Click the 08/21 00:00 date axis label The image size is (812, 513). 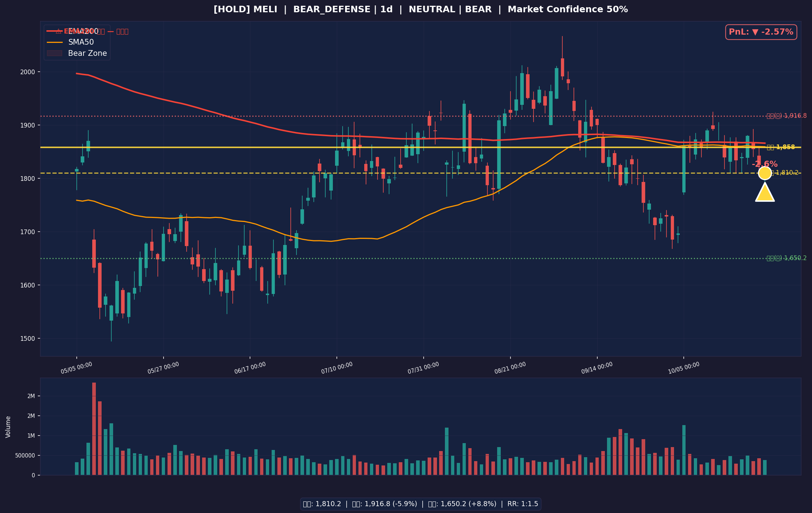coord(510,368)
